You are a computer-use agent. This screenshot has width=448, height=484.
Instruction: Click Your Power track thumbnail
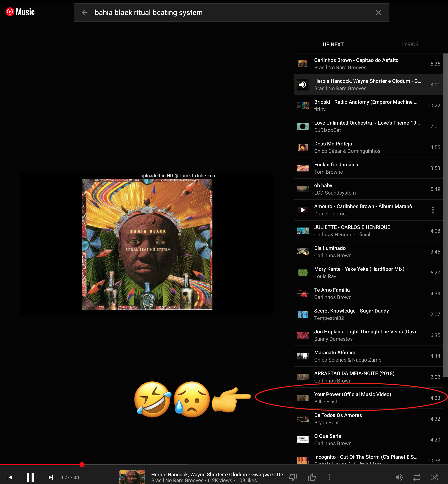tap(303, 398)
